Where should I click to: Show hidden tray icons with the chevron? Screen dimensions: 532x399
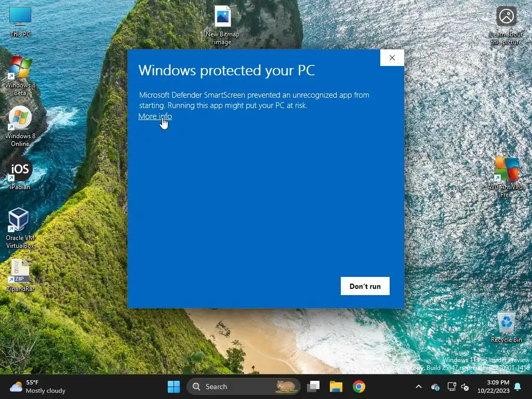point(419,387)
